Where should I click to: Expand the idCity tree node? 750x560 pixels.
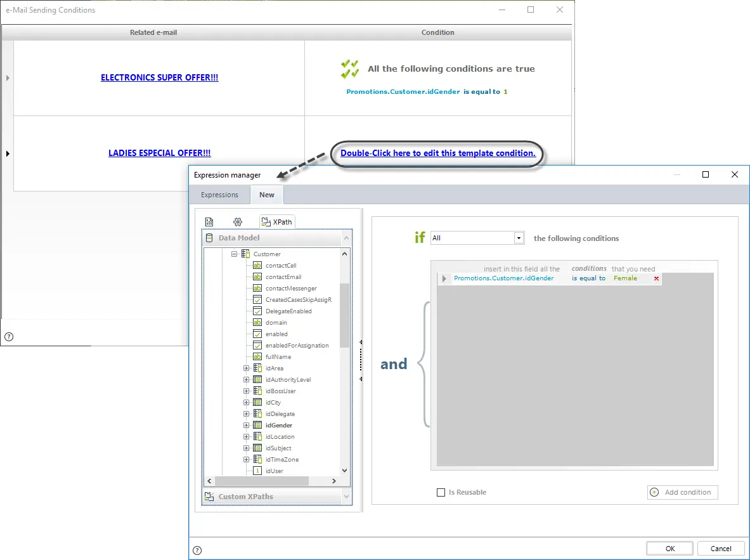click(x=246, y=403)
